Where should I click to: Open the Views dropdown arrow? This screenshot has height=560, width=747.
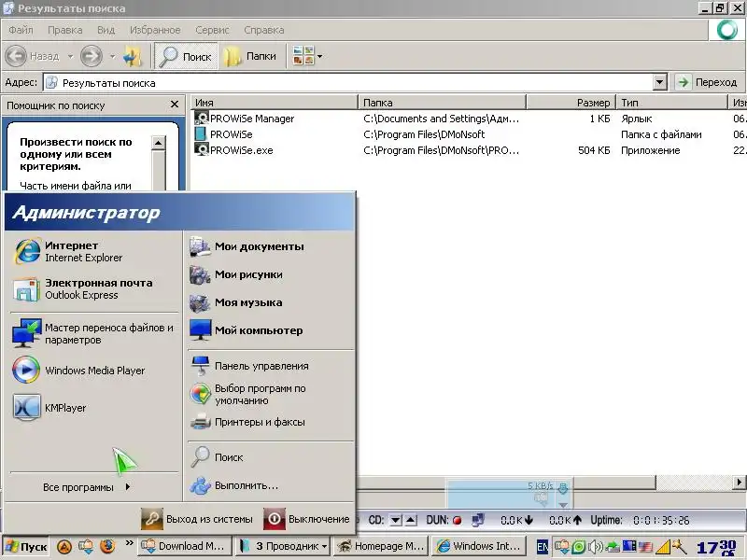pos(319,56)
